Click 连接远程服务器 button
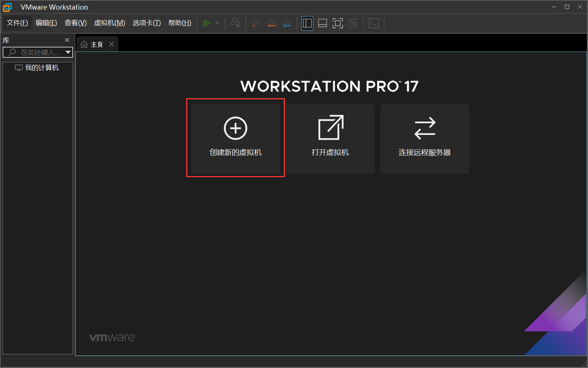This screenshot has height=368, width=588. pos(425,139)
